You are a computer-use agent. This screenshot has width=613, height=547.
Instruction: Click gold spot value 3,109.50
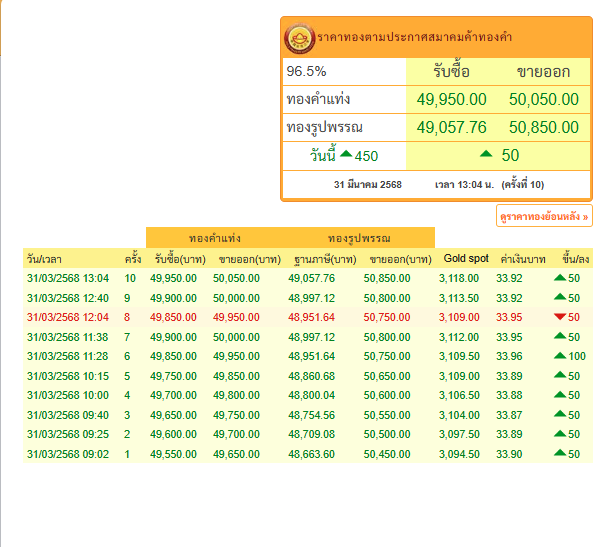(459, 356)
